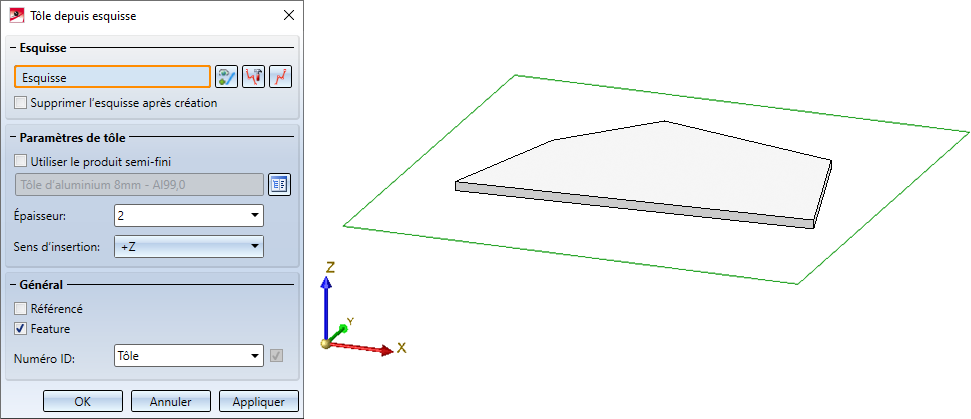Close the Tôle depuis esquisse dialog
Image resolution: width=971 pixels, height=419 pixels.
tap(289, 16)
